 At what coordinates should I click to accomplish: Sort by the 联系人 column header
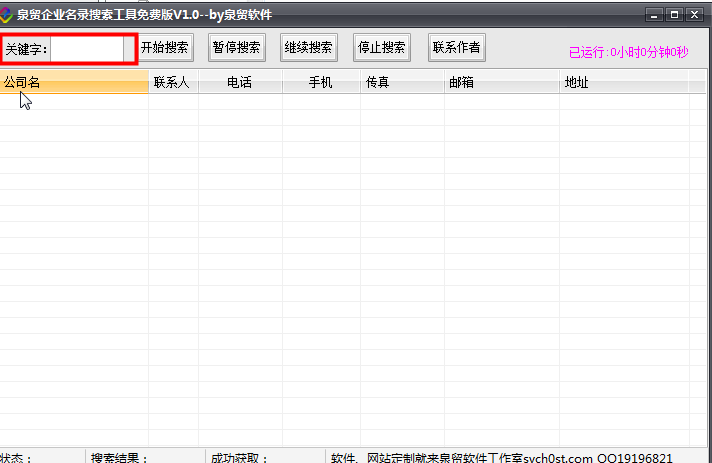[173, 82]
